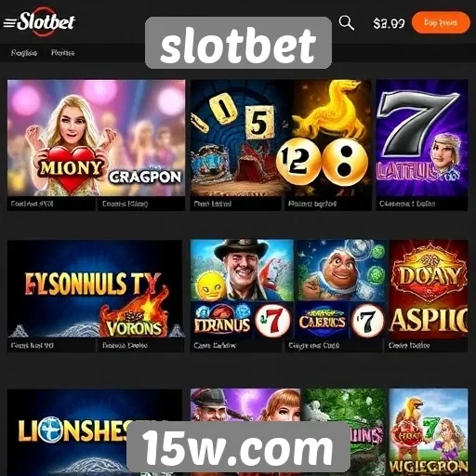This screenshot has height=476, width=476.
Task: Open the FYSONNULS TY game banner
Action: (x=95, y=288)
